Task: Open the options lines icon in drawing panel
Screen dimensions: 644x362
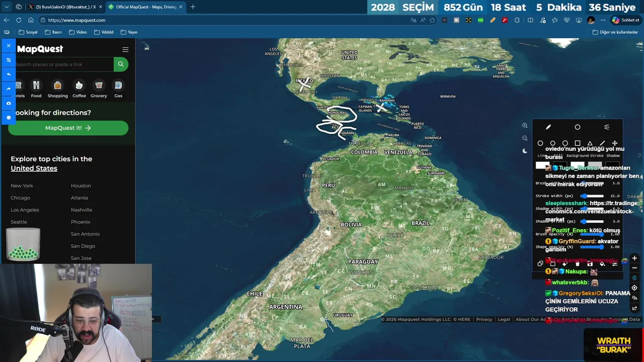Action: click(607, 127)
